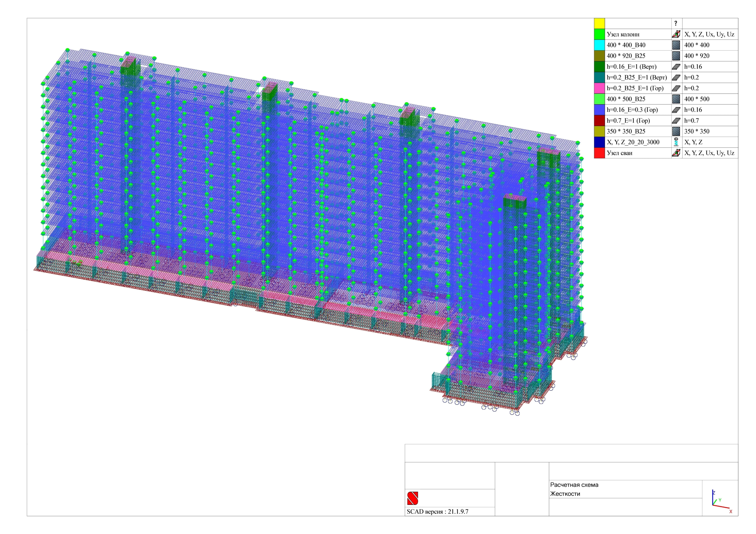Click the dark red swatch for h=0.7_E=1 (Гор)
756x534 pixels.
pyautogui.click(x=599, y=121)
